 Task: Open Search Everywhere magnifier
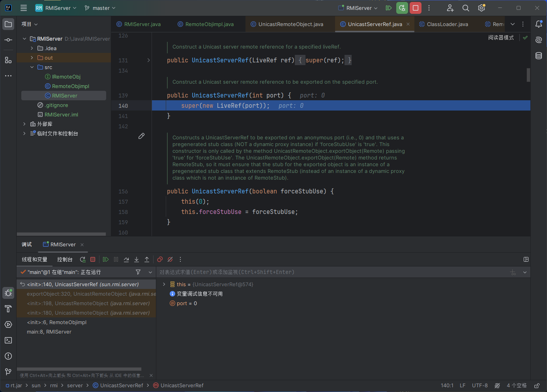466,8
